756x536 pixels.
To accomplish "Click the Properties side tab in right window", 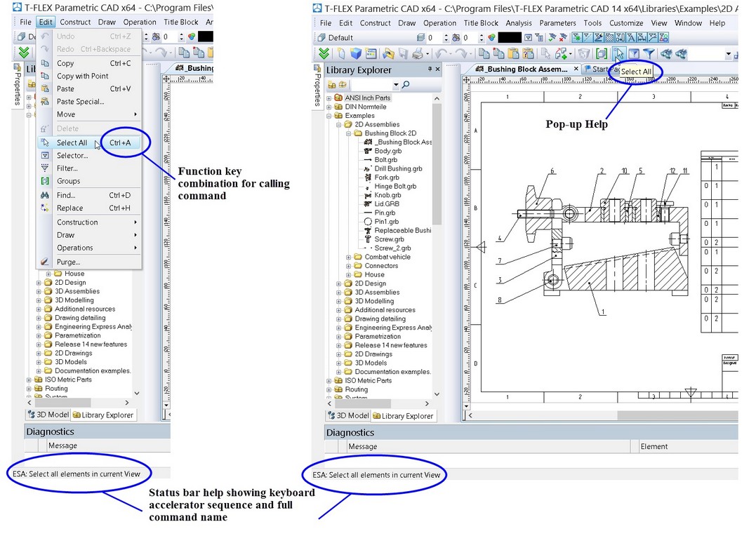I will click(x=318, y=86).
